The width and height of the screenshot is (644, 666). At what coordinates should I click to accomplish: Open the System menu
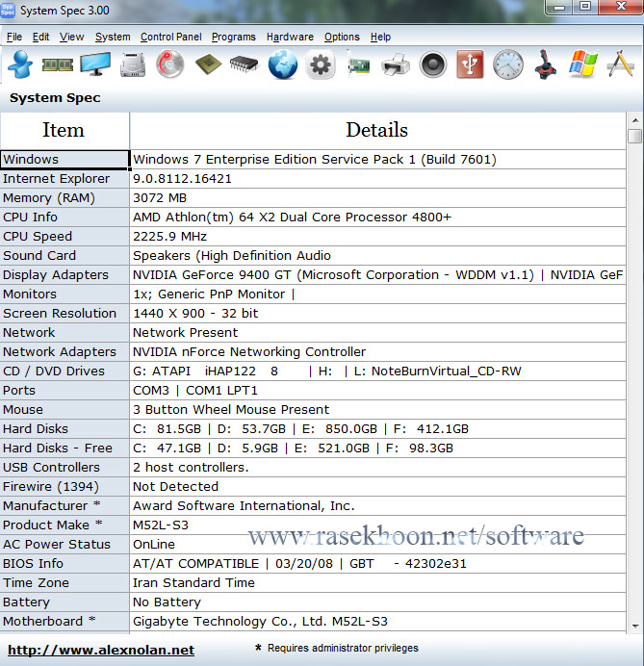coord(113,37)
